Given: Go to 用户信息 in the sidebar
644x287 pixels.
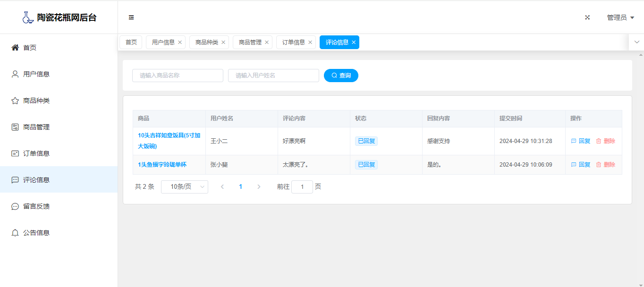Looking at the screenshot, I should tap(36, 74).
